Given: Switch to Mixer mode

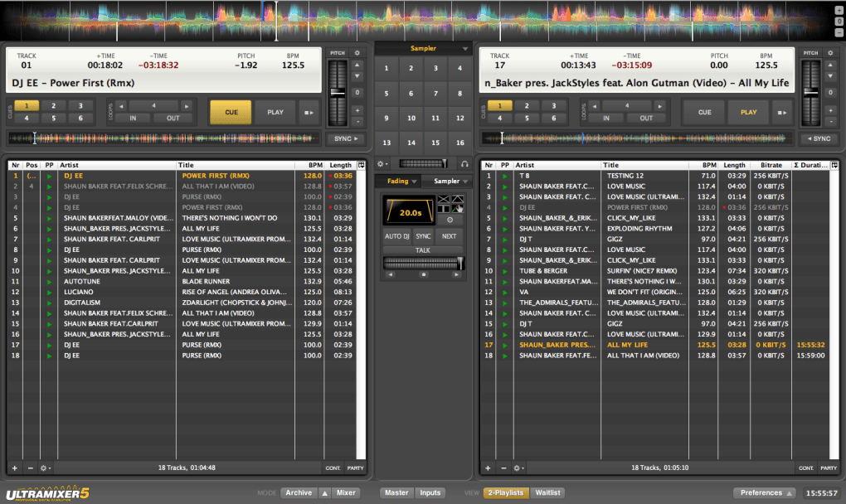Looking at the screenshot, I should [x=346, y=492].
